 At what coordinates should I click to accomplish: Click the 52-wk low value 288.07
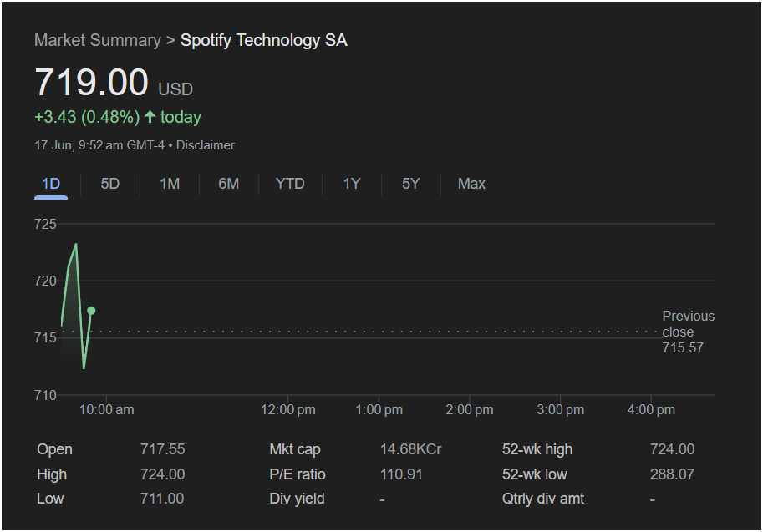(672, 474)
